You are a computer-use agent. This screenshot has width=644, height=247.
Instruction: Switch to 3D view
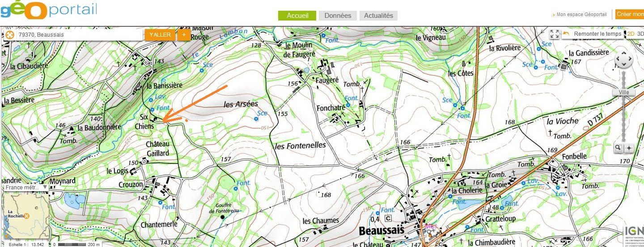(x=640, y=34)
